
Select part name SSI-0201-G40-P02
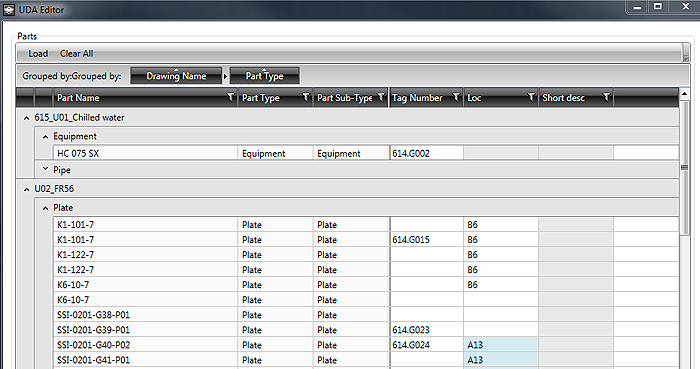pyautogui.click(x=94, y=345)
